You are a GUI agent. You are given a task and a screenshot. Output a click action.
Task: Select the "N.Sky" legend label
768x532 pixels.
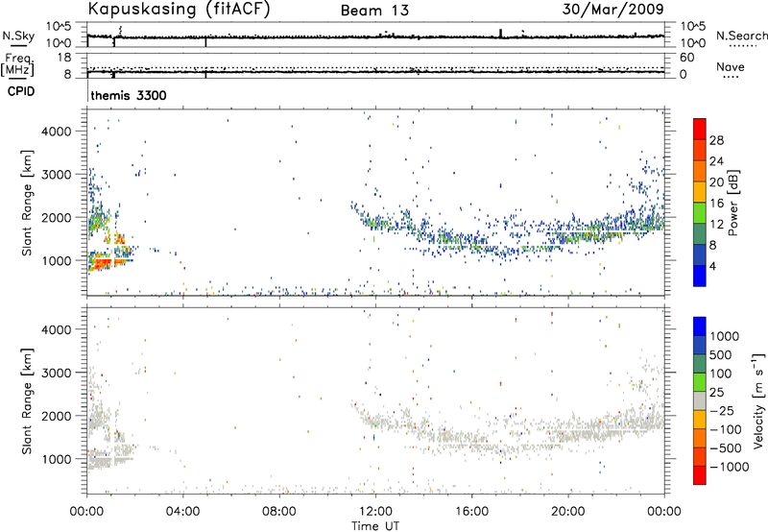pyautogui.click(x=18, y=36)
